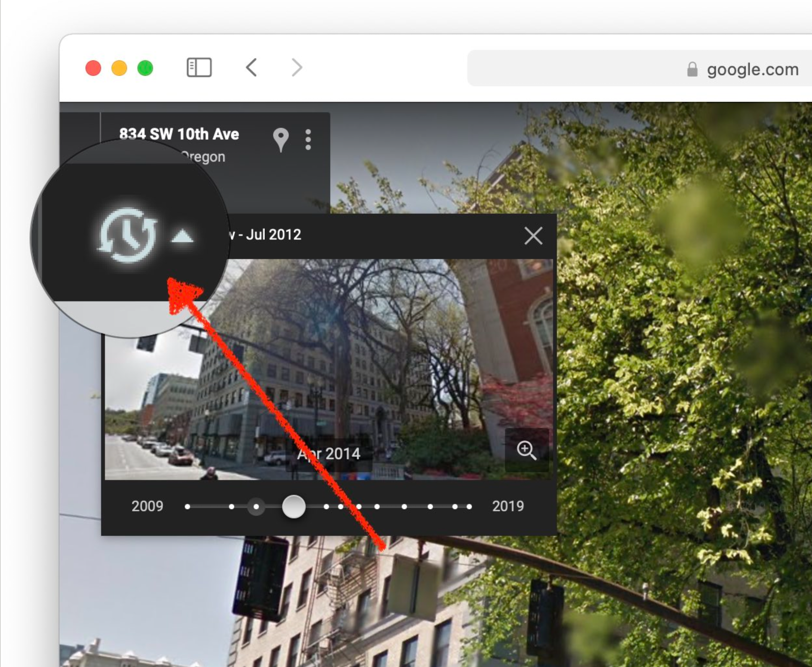This screenshot has width=812, height=667.
Task: Collapse the historical imagery panel with the up arrow
Action: [182, 236]
